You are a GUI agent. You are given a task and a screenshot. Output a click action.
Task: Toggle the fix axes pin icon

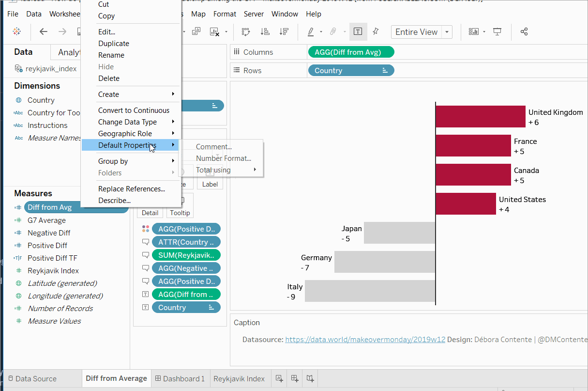(x=376, y=32)
